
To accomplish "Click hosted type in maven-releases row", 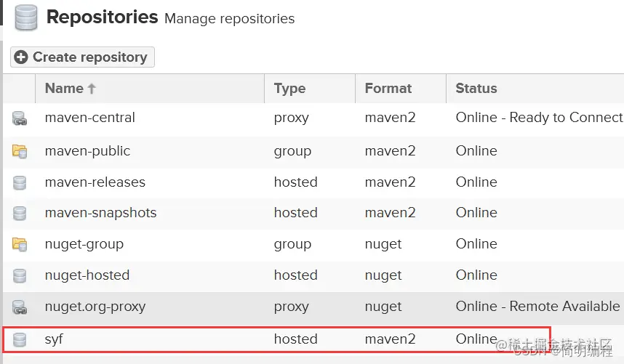I will pos(296,182).
